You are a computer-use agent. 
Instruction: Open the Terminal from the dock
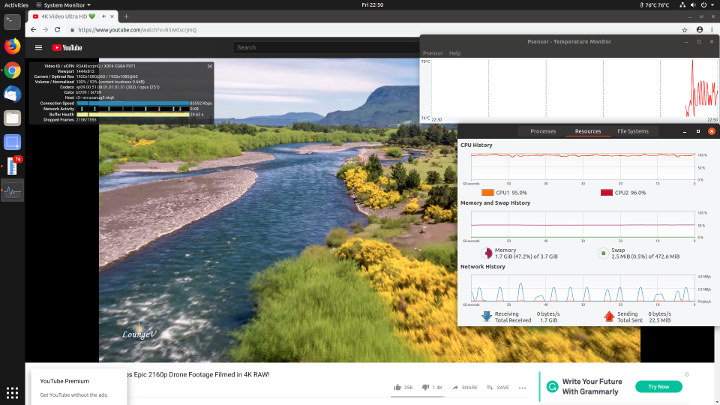point(12,22)
